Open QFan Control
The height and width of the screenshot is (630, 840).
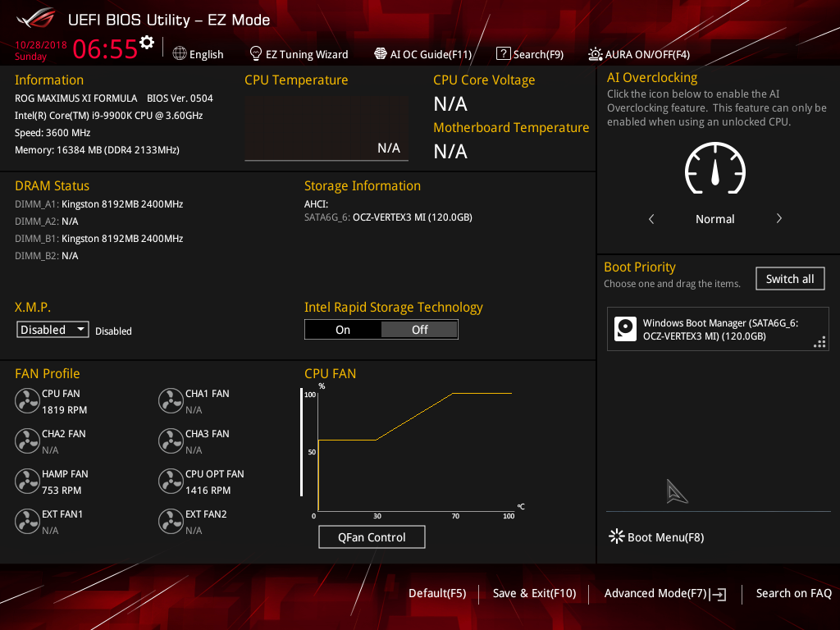[x=372, y=537]
